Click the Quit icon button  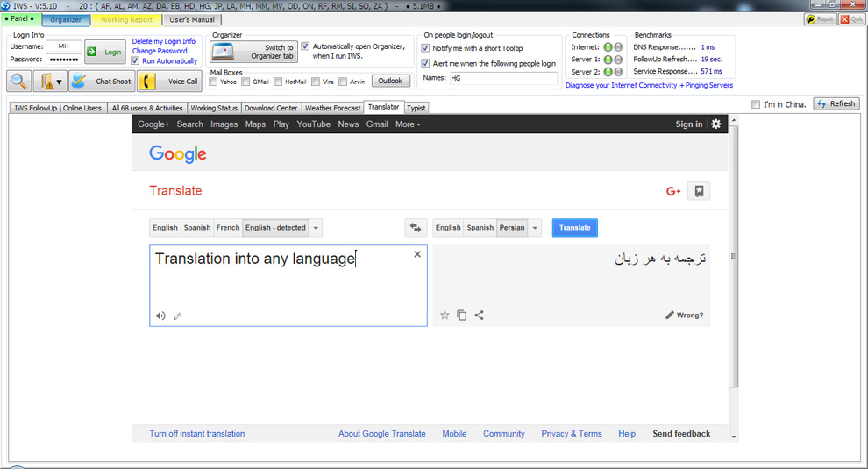pyautogui.click(x=851, y=18)
